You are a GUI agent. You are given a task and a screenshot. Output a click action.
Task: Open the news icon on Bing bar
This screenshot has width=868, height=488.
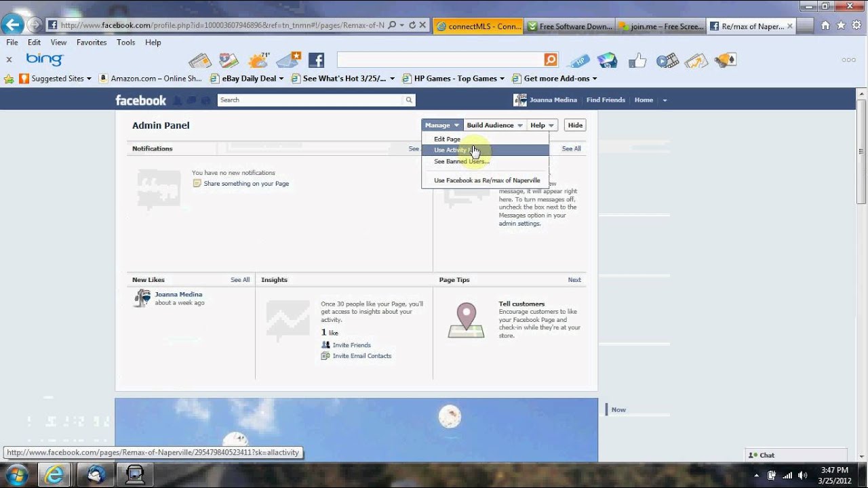200,60
